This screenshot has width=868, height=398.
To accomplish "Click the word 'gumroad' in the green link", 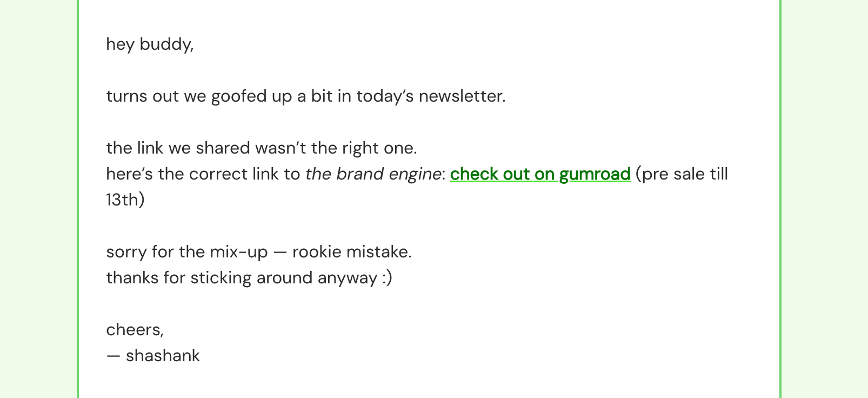I will point(595,174).
